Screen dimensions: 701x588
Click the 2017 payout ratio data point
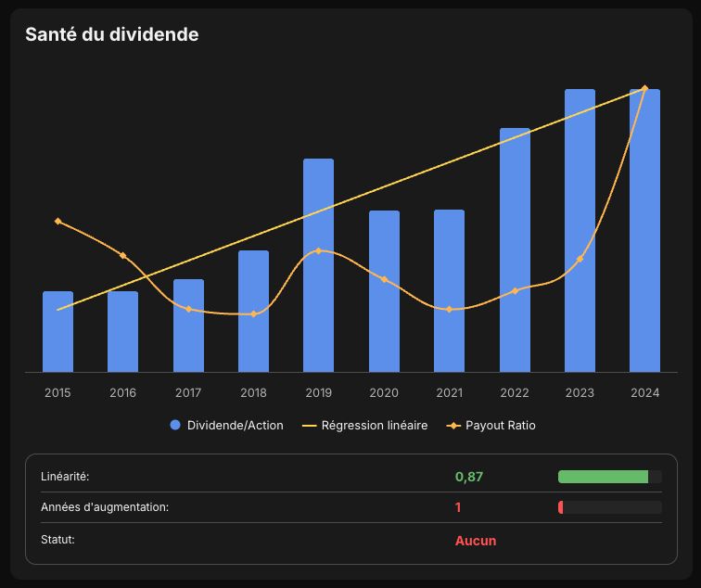coord(188,309)
